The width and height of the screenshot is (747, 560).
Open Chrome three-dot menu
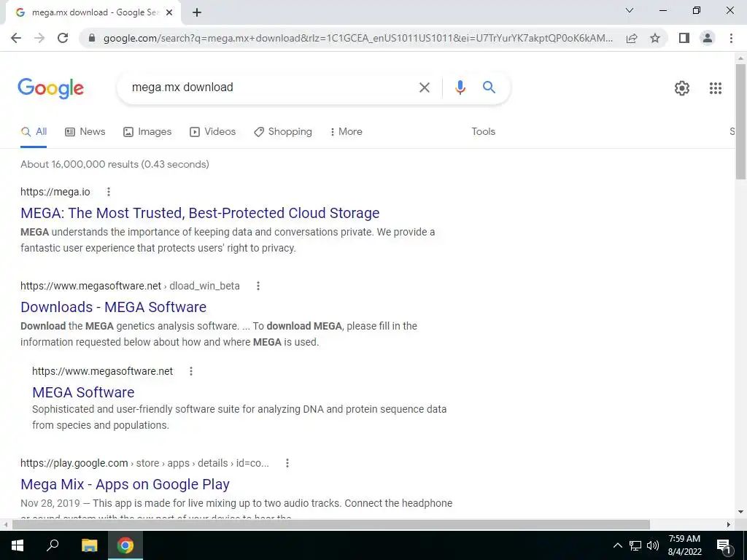point(731,38)
